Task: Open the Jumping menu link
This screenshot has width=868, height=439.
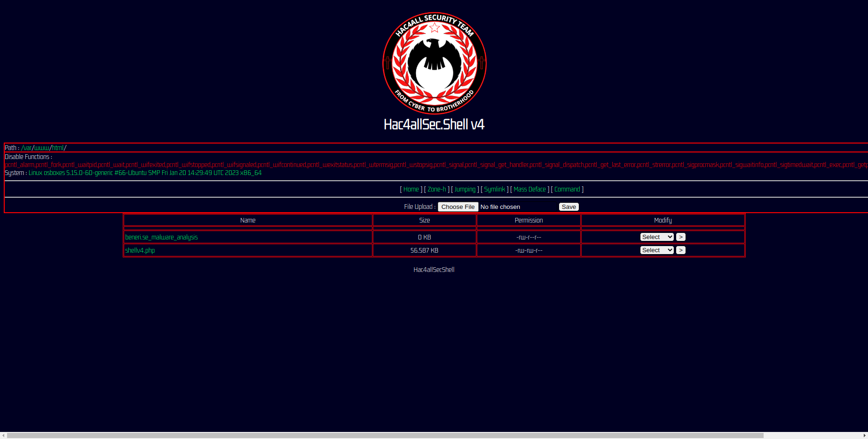Action: pos(465,189)
